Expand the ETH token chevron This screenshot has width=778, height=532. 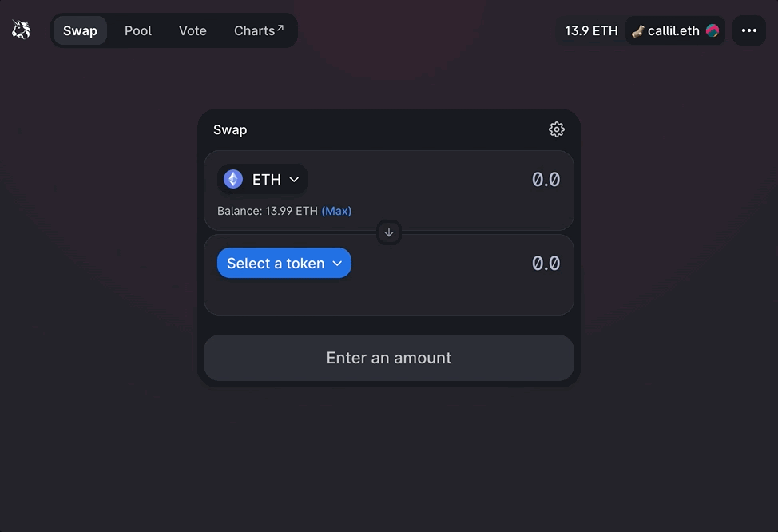point(294,180)
